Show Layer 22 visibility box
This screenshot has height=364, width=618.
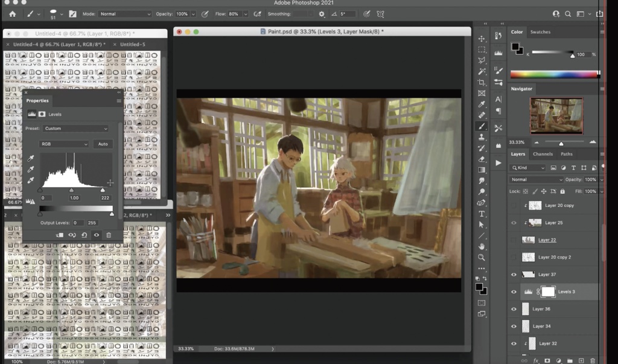click(514, 240)
